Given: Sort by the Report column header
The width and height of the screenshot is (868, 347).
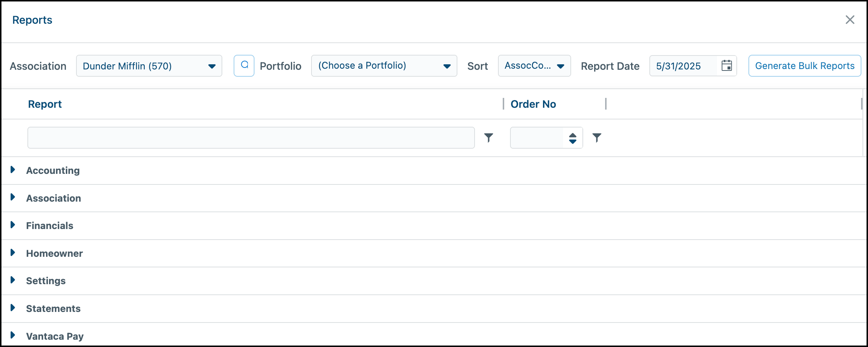Looking at the screenshot, I should coord(45,104).
